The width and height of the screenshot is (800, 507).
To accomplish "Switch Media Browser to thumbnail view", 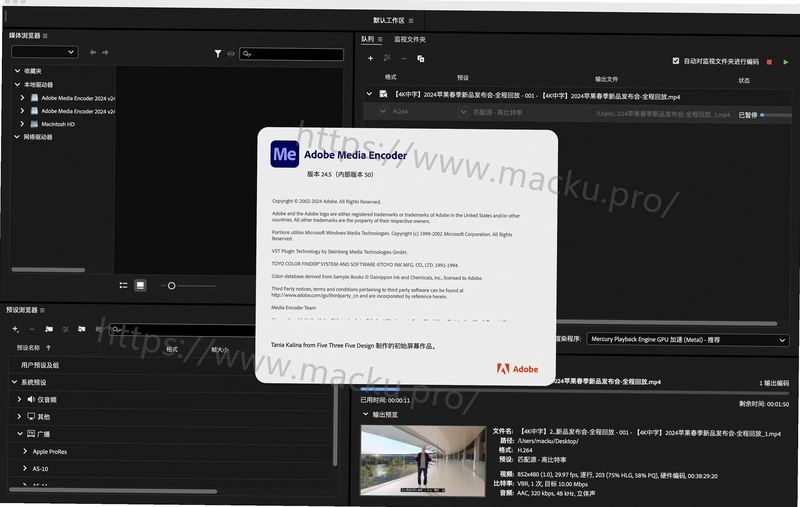I will tap(140, 285).
